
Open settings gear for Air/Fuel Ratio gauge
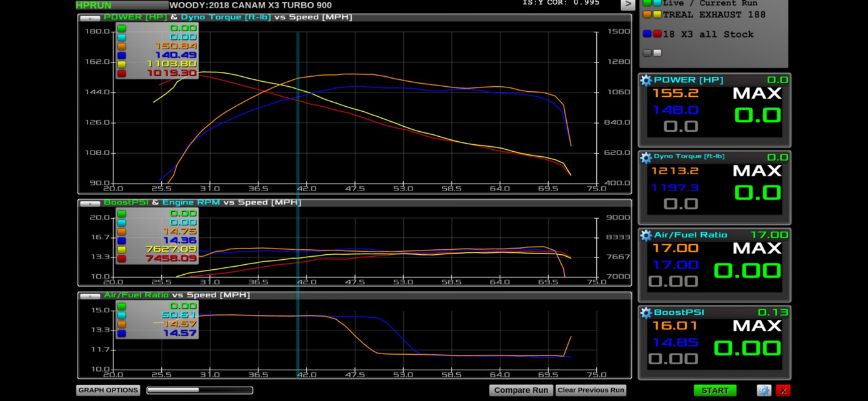tap(646, 235)
